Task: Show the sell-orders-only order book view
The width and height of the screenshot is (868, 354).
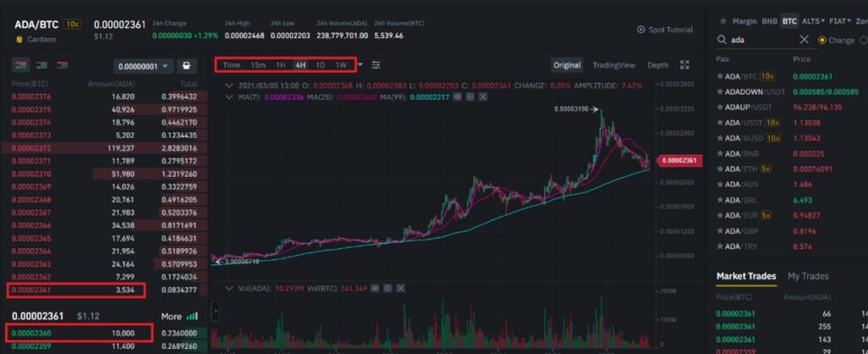Action: point(62,65)
